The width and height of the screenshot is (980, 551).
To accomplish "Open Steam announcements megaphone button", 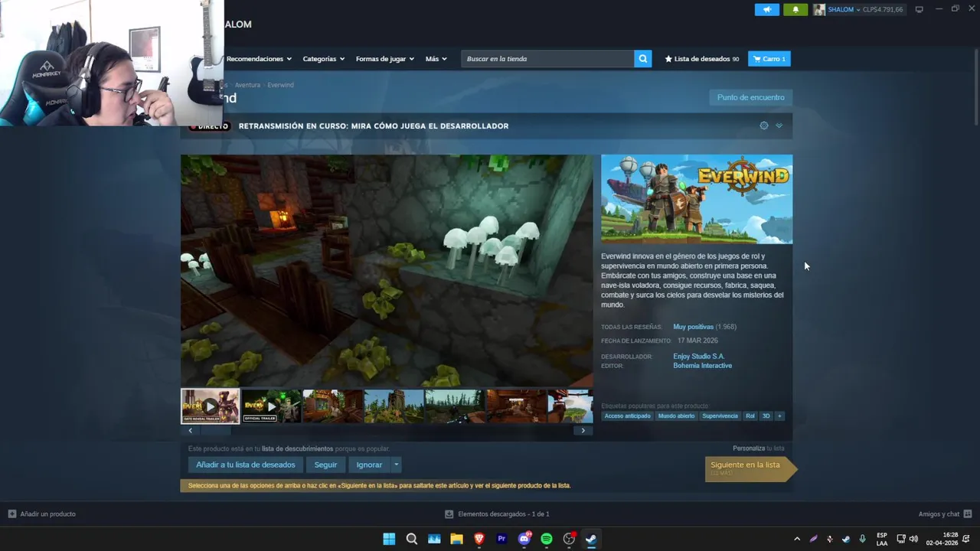I will tap(766, 9).
